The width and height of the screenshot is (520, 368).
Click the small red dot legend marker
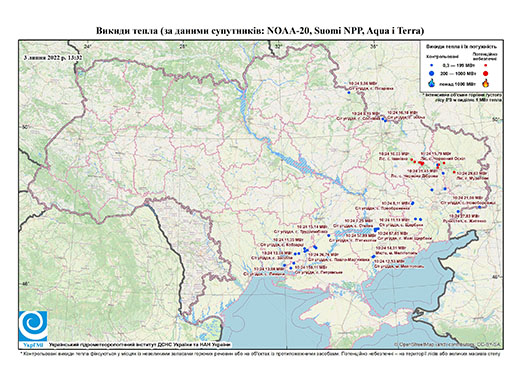click(486, 65)
